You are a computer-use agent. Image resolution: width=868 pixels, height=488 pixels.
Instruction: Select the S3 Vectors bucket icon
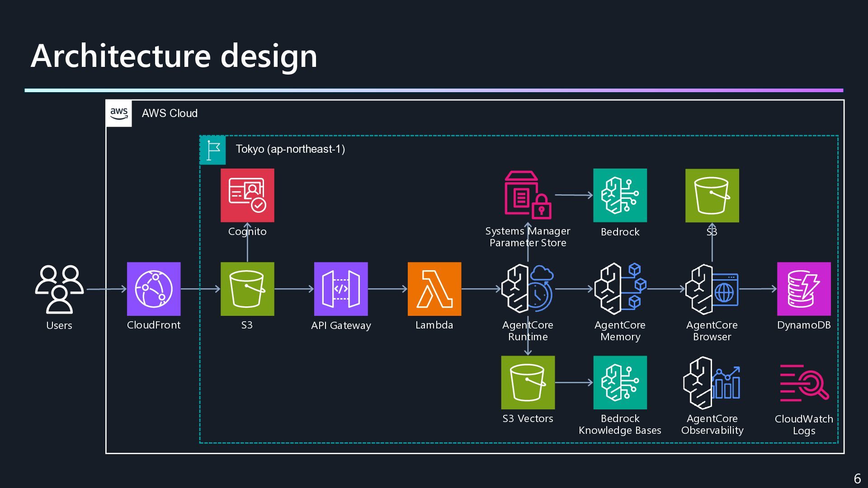528,382
